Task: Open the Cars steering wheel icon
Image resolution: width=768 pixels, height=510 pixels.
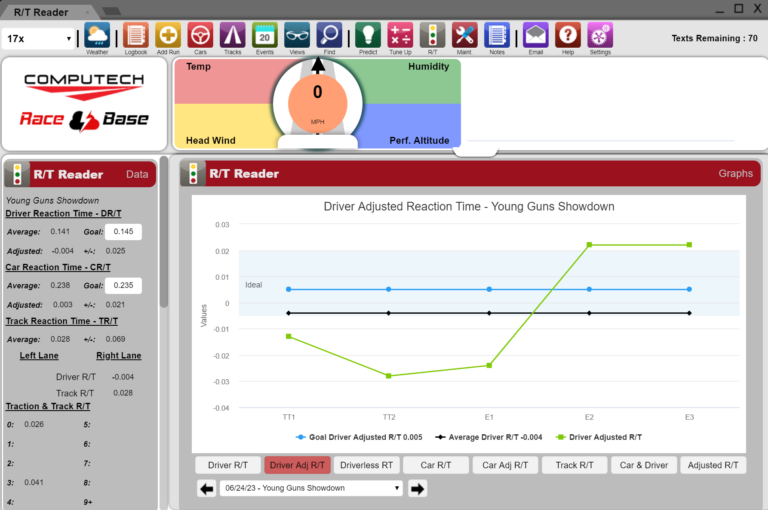Action: [200, 35]
